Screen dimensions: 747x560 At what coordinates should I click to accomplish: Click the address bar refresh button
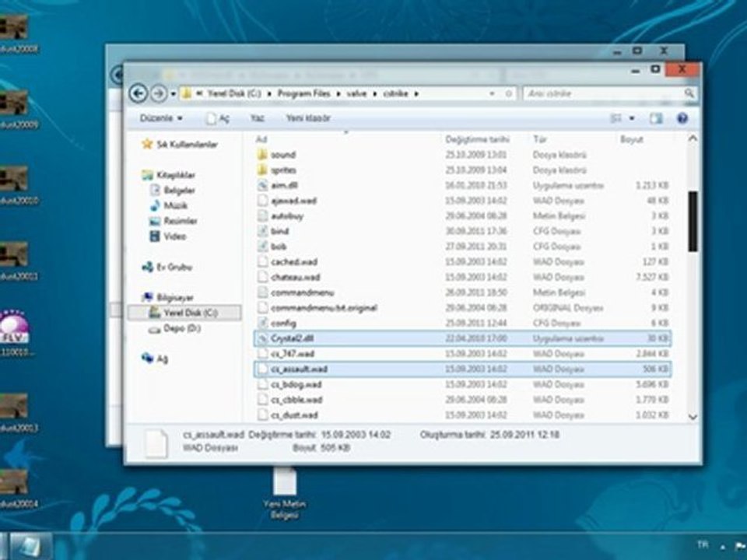click(509, 94)
